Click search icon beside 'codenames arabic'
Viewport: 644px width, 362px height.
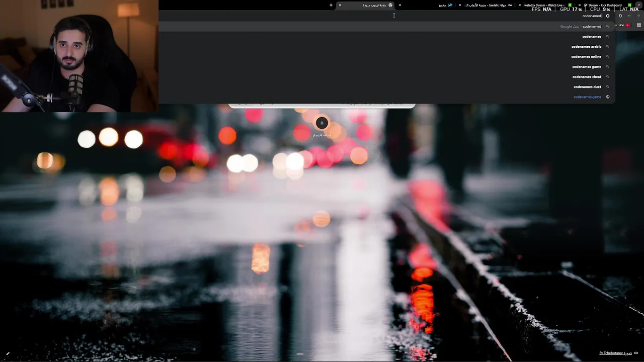click(x=608, y=46)
